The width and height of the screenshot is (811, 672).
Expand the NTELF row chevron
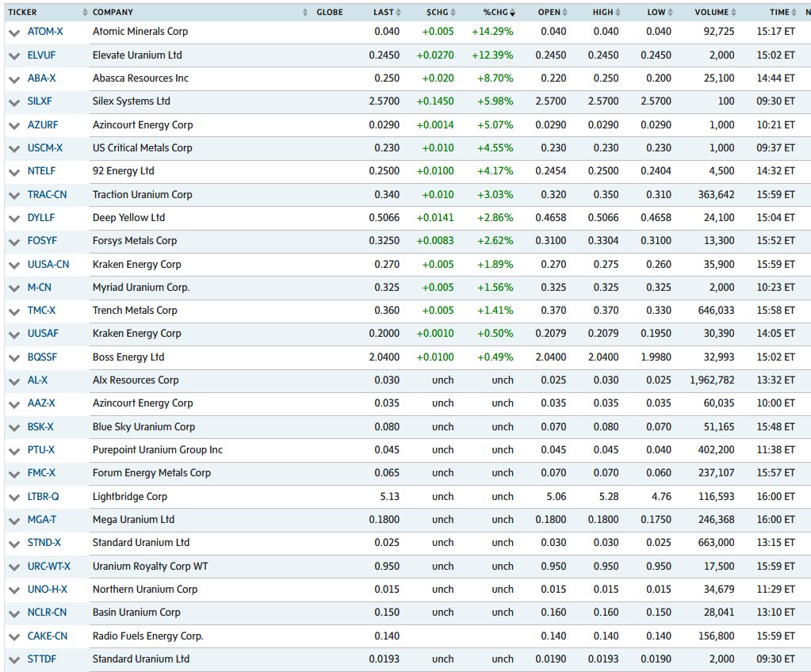pos(14,172)
